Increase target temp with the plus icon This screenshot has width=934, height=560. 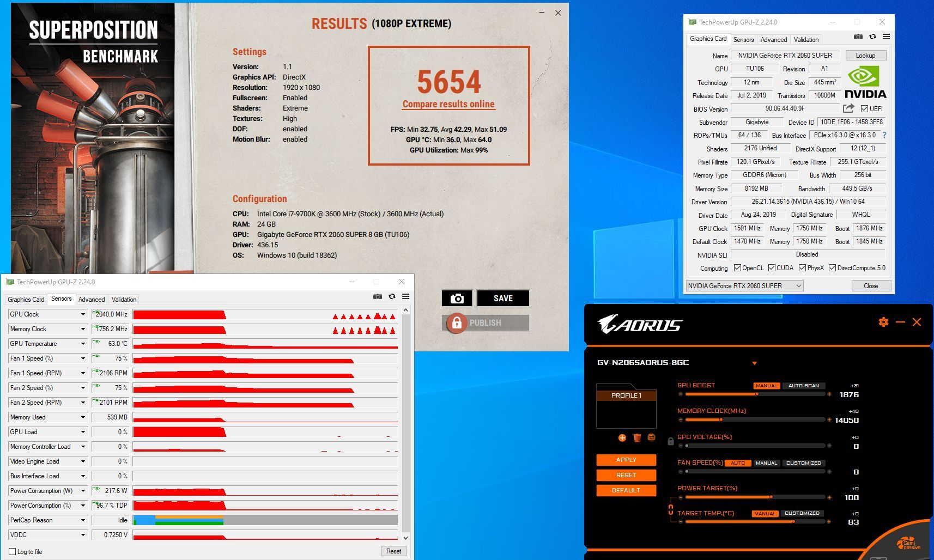[x=829, y=521]
